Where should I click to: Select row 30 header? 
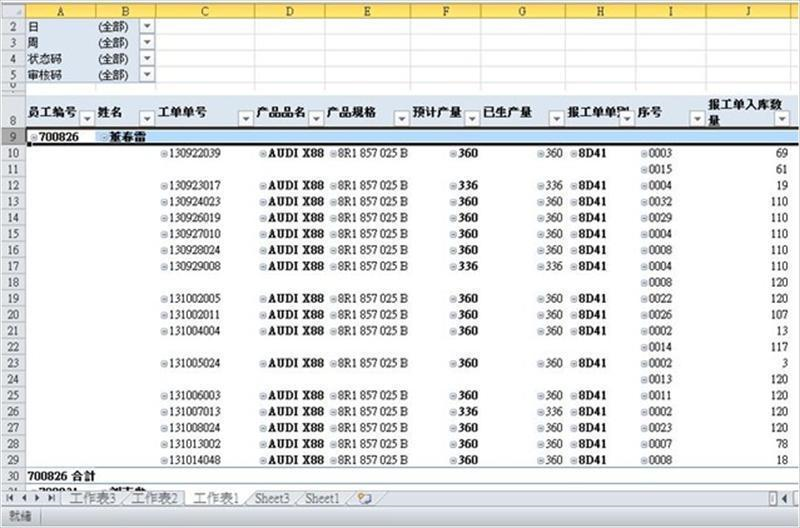click(13, 476)
